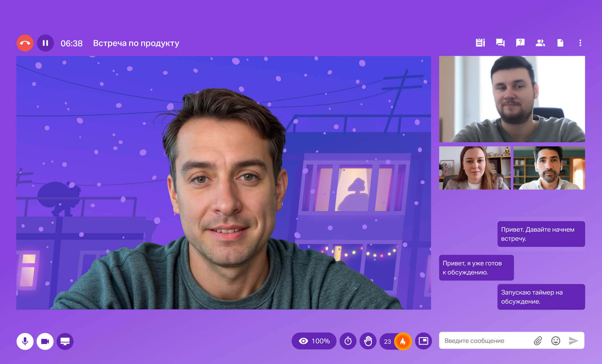Start the discussion timer
This screenshot has width=602, height=364.
[348, 341]
